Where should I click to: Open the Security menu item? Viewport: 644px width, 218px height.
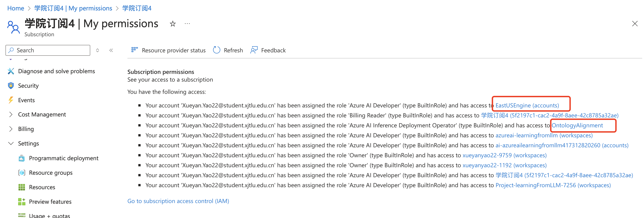[x=28, y=86]
